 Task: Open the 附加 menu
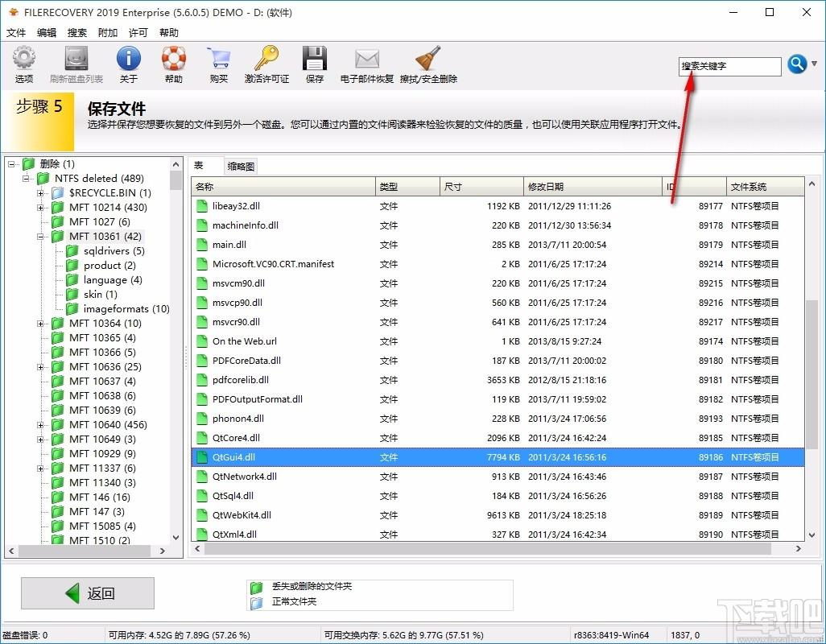coord(107,33)
